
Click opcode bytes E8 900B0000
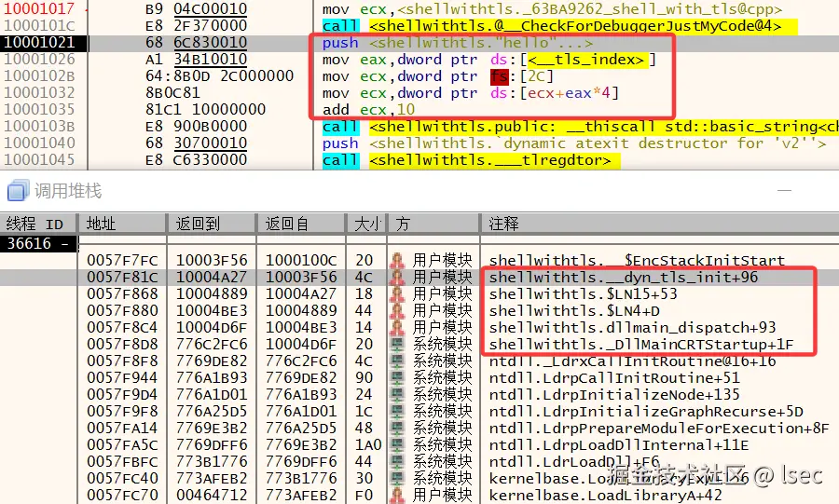coord(196,126)
